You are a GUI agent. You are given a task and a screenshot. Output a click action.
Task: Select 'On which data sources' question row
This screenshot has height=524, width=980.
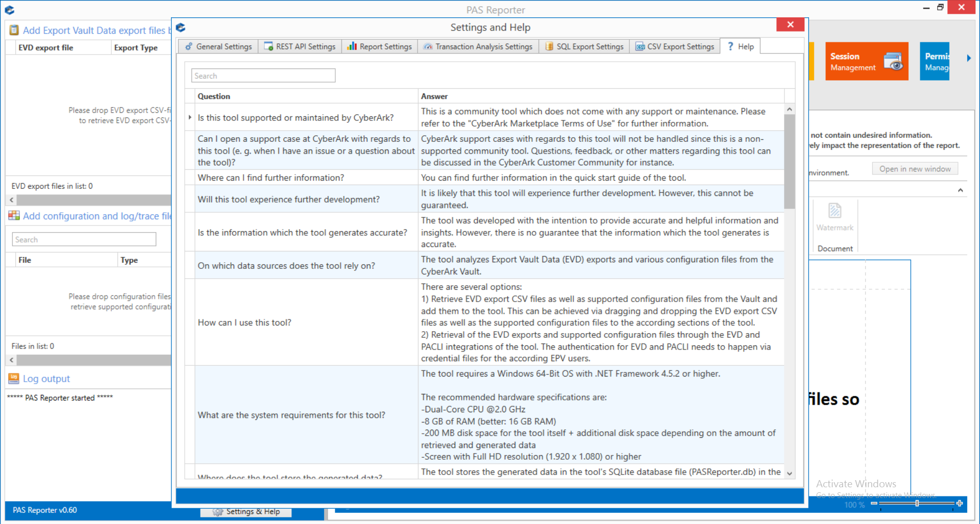484,265
